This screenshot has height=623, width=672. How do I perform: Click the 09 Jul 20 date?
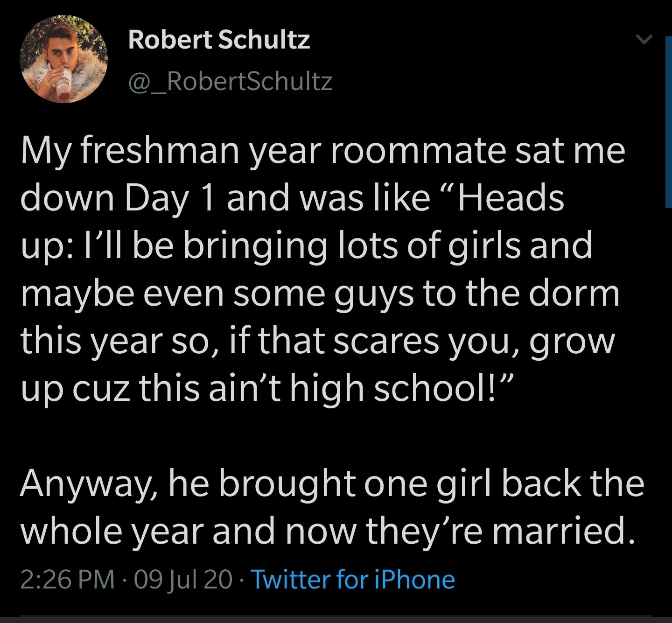[x=183, y=580]
